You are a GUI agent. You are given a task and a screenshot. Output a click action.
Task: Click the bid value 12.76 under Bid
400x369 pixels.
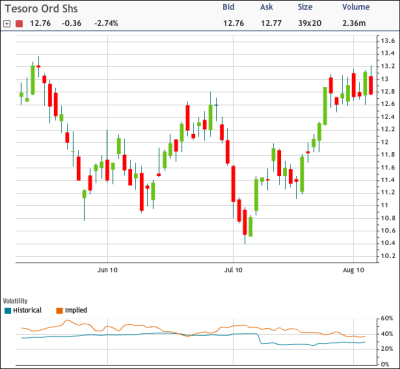(233, 23)
